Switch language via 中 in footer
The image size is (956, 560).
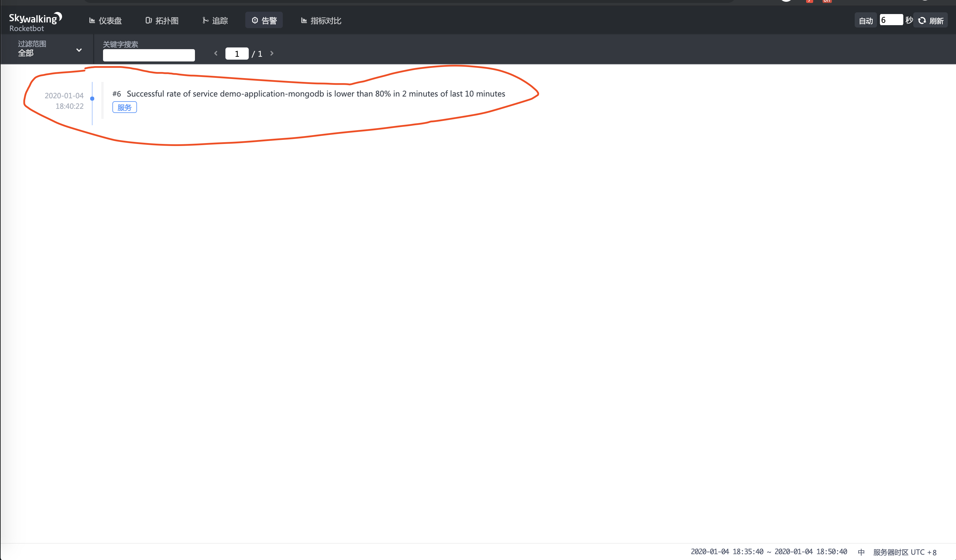[861, 552]
